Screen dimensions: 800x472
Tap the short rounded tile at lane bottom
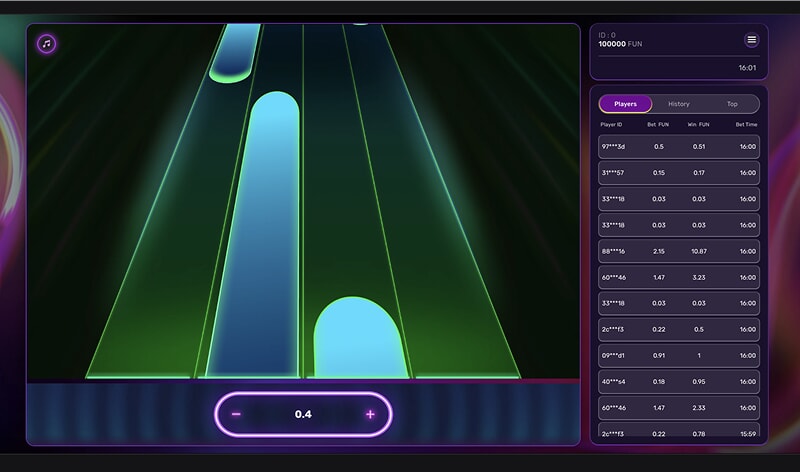358,340
